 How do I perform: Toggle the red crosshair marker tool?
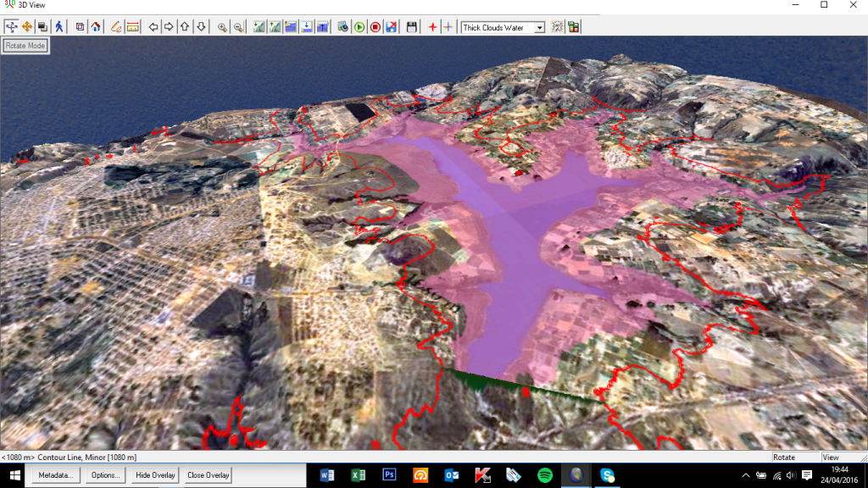pos(432,27)
